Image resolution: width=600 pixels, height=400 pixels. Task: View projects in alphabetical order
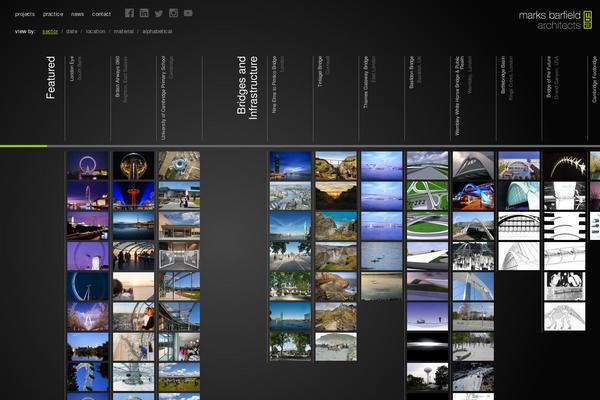click(157, 31)
